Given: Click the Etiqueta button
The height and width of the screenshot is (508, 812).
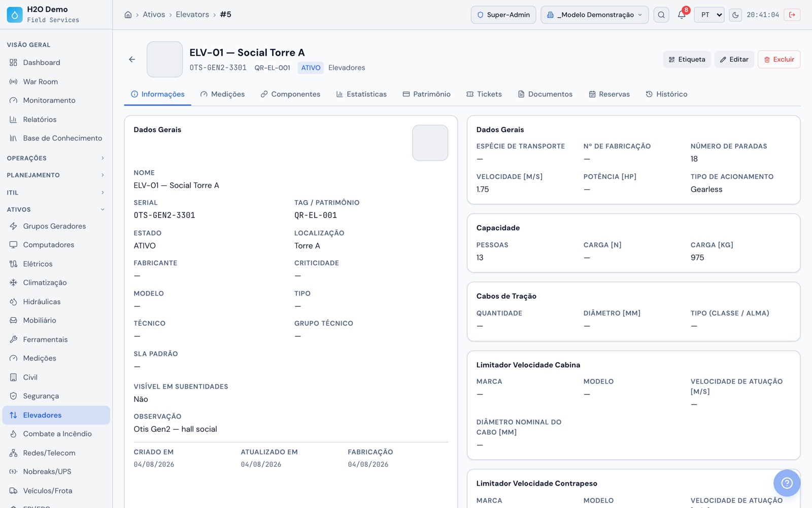Looking at the screenshot, I should [687, 59].
